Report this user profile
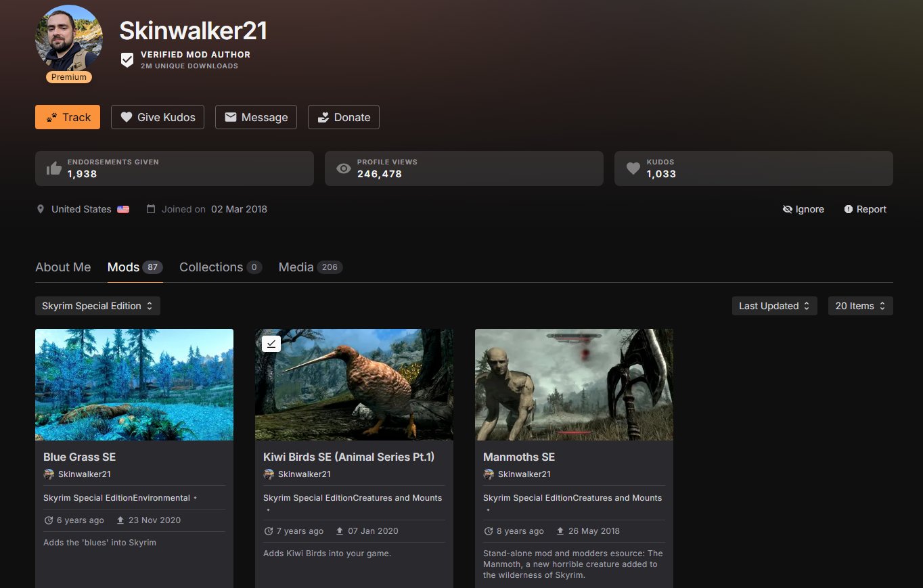Viewport: 923px width, 588px height. [x=865, y=209]
